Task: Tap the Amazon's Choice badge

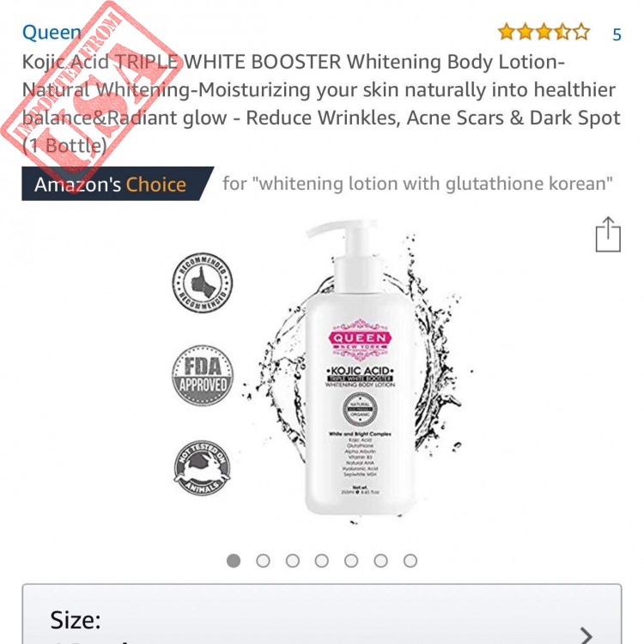Action: click(118, 184)
